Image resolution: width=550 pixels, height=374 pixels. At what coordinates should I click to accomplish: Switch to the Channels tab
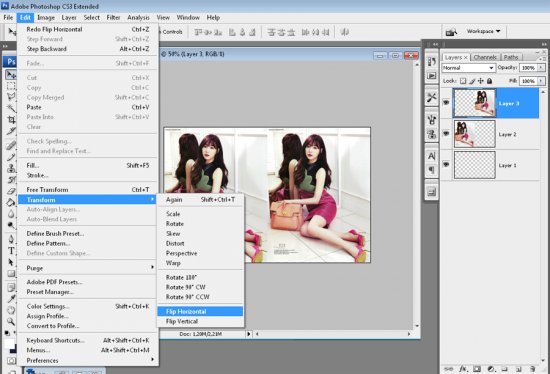pos(485,57)
